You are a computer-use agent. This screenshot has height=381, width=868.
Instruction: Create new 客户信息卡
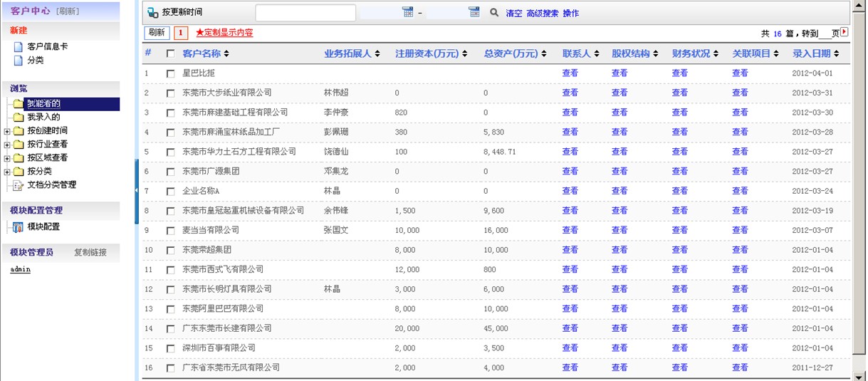click(x=48, y=47)
